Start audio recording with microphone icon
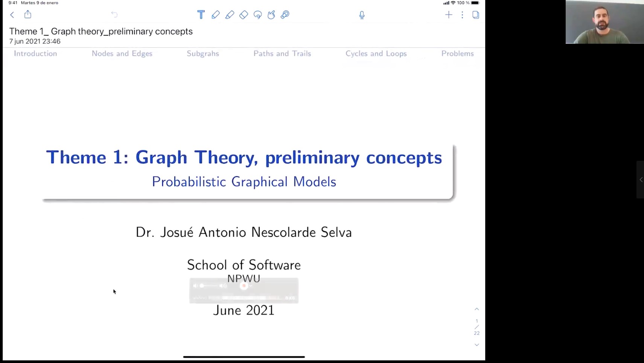The height and width of the screenshot is (363, 644). point(362,15)
